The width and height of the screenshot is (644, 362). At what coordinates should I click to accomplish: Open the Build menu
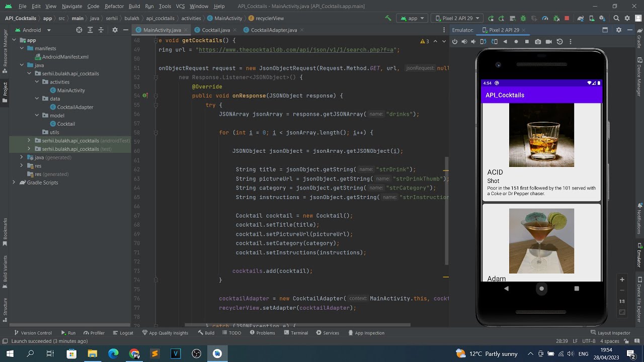pos(134,6)
